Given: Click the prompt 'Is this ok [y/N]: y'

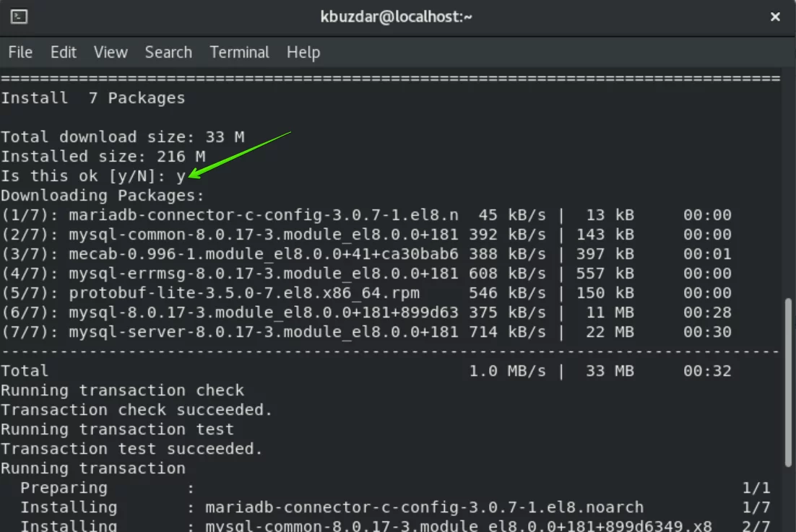Looking at the screenshot, I should pos(93,176).
